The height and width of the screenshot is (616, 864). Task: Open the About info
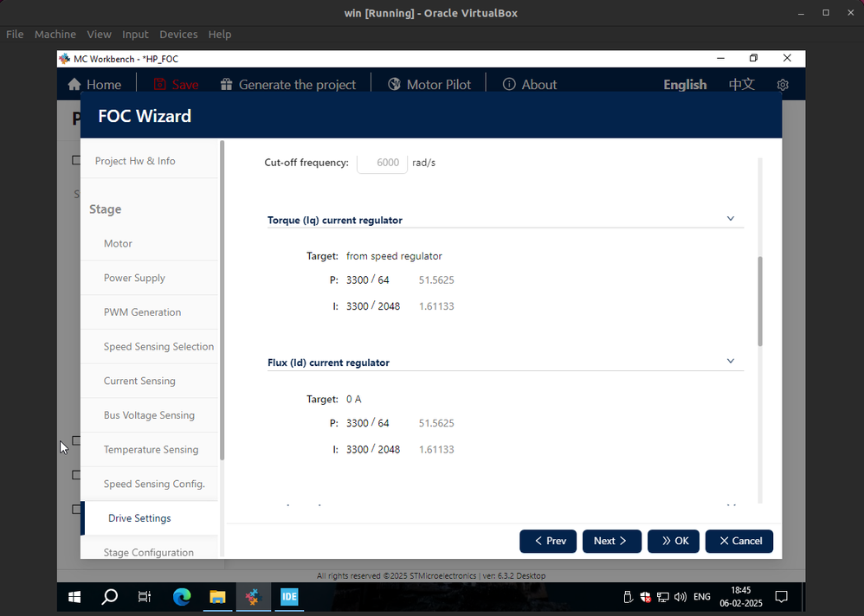click(x=530, y=84)
